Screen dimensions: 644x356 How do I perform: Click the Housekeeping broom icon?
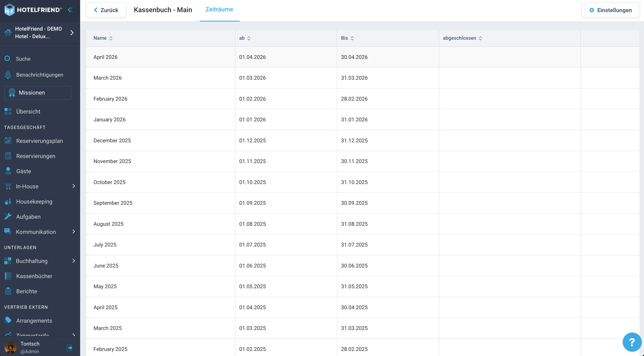coord(8,202)
